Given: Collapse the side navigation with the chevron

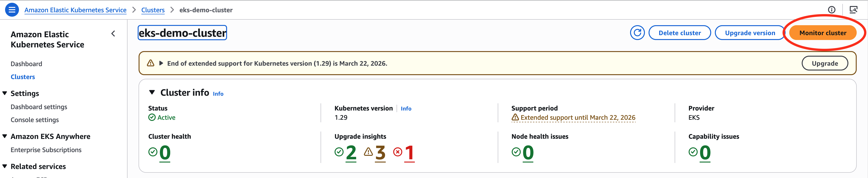Looking at the screenshot, I should 113,34.
